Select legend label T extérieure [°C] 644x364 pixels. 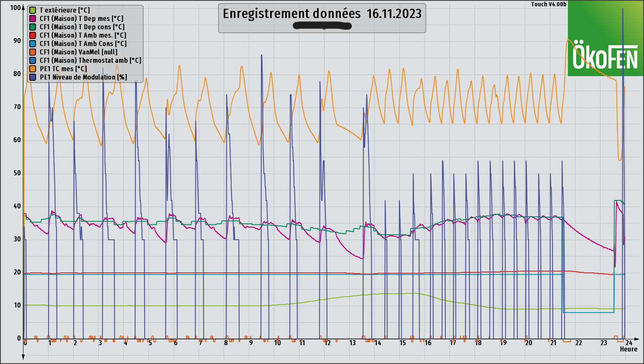pos(65,10)
